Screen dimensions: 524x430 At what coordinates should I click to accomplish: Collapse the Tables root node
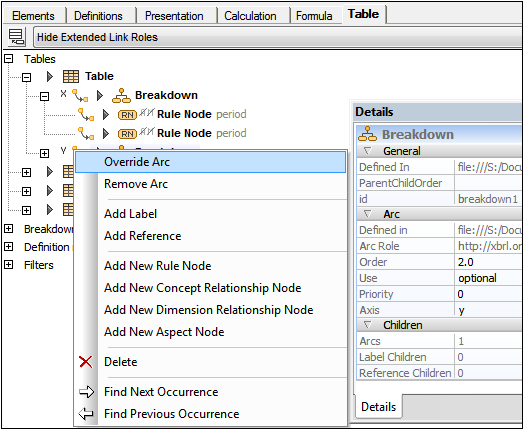point(9,59)
